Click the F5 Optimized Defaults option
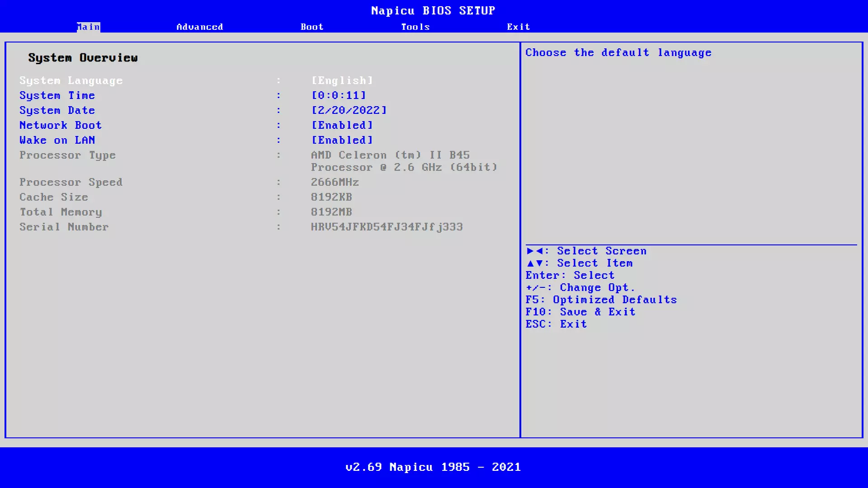This screenshot has width=868, height=488. click(601, 300)
